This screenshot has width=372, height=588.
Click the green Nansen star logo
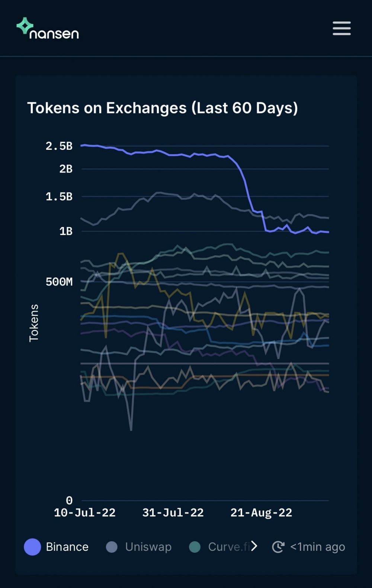point(25,26)
